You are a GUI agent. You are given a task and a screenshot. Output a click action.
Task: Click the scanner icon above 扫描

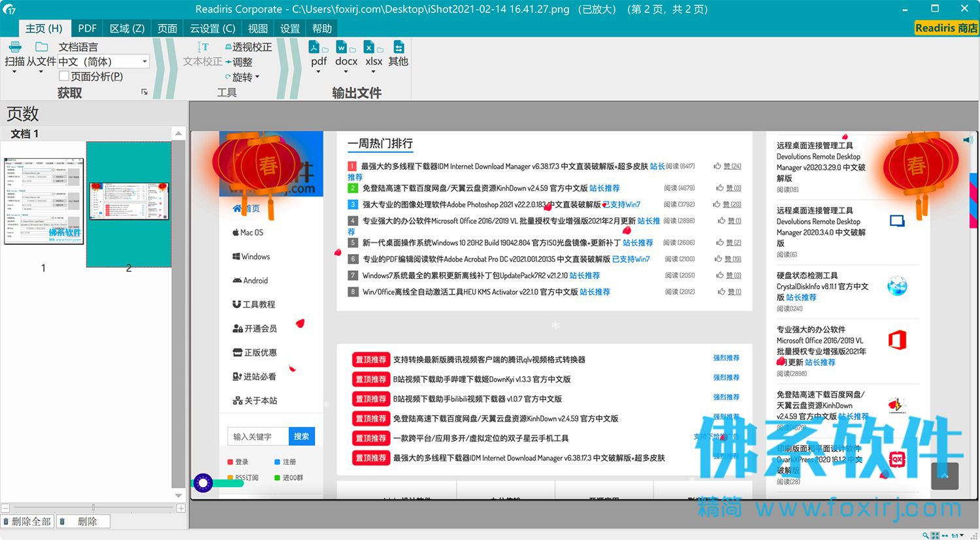pos(15,47)
